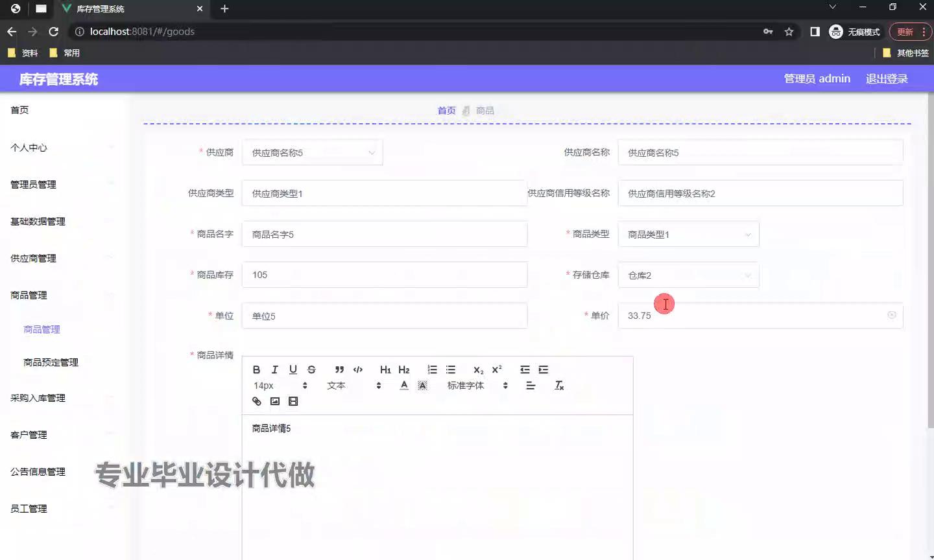
Task: Toggle the H1 heading style
Action: pyautogui.click(x=385, y=369)
